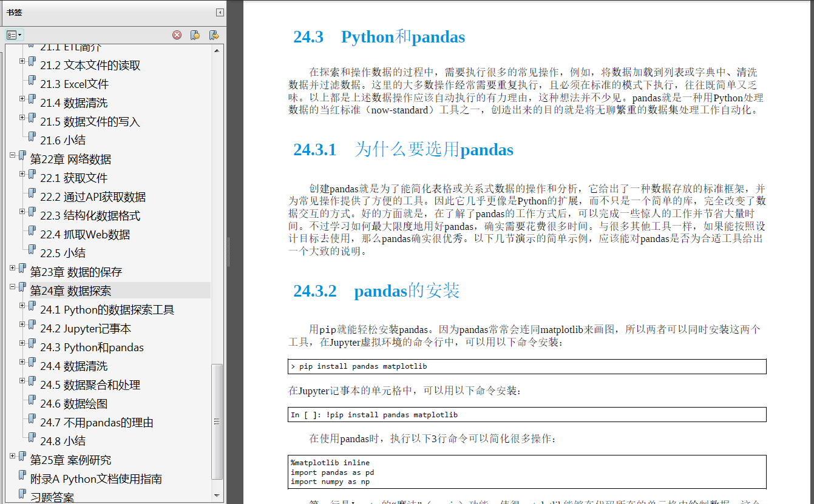Expand the 24.5 数据聚合和处理 bookmark

click(x=22, y=380)
